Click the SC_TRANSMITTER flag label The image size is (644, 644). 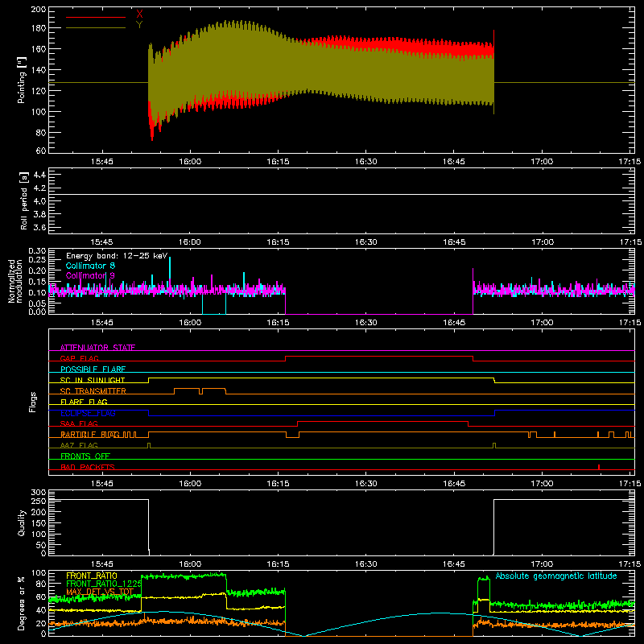(x=93, y=391)
